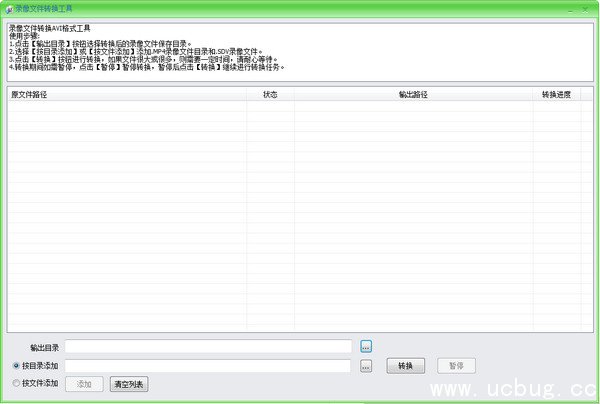The height and width of the screenshot is (404, 600).
Task: Focus the 输出目录 text field
Action: [x=209, y=346]
